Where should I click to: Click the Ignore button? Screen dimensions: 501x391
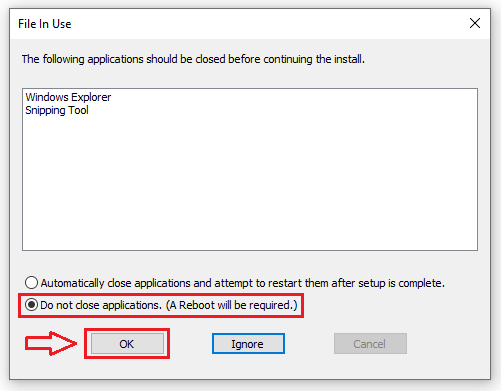248,344
